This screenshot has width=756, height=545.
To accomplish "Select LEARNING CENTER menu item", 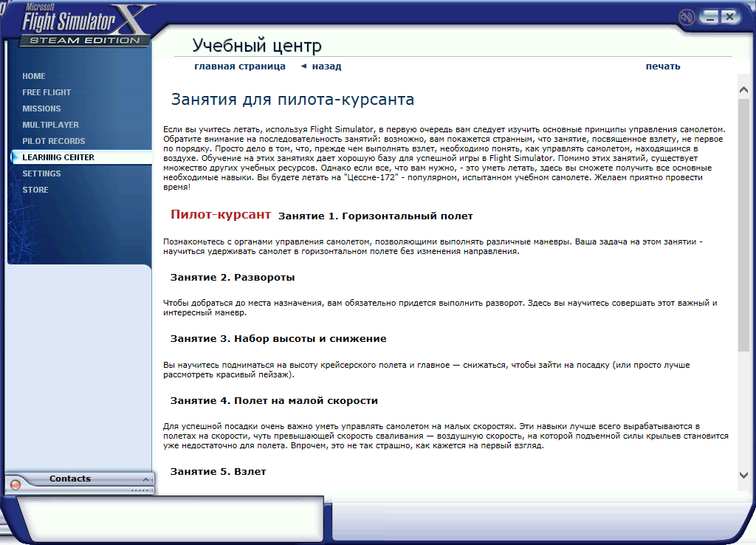I will pyautogui.click(x=58, y=157).
